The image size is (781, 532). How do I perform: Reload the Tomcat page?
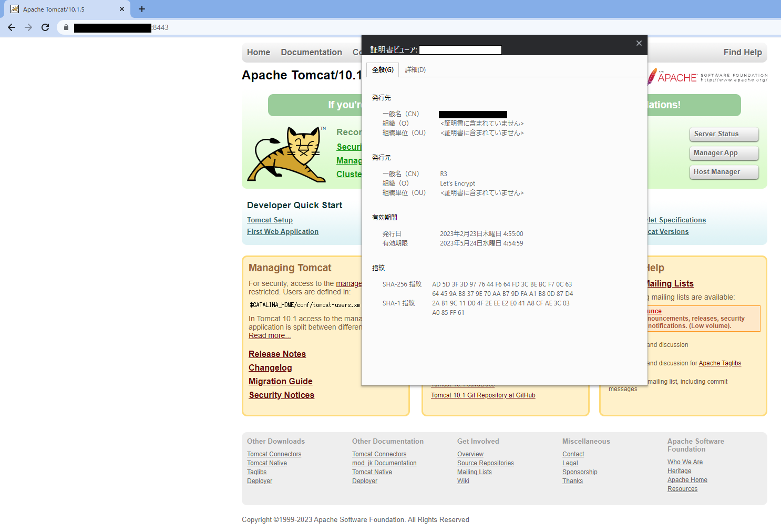point(45,27)
